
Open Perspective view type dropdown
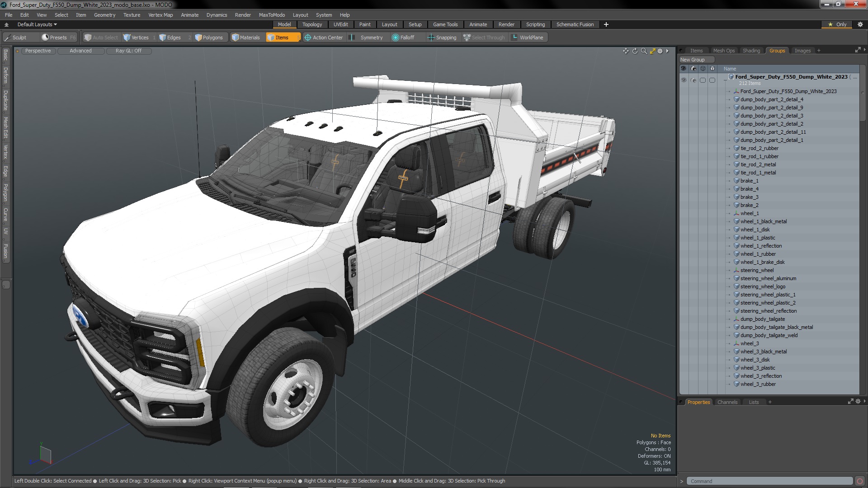(x=38, y=51)
